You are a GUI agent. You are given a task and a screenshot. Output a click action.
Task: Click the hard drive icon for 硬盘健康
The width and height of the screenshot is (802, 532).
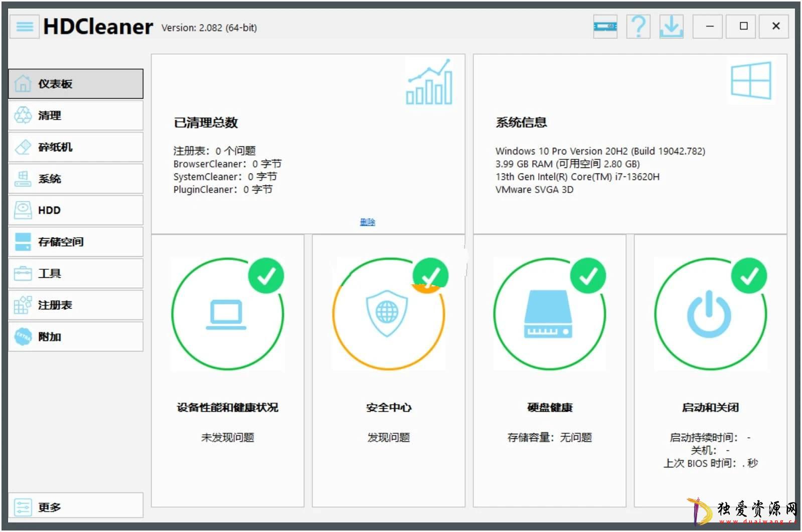[549, 314]
